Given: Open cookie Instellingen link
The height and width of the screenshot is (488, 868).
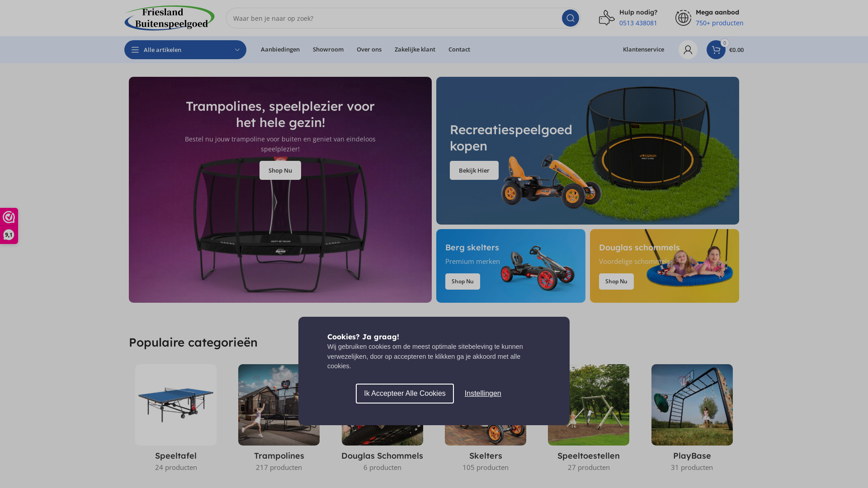Looking at the screenshot, I should click(x=483, y=394).
